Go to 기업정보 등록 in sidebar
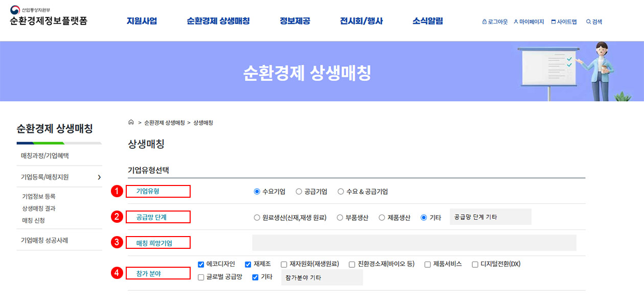This screenshot has height=303, width=644. 39,196
